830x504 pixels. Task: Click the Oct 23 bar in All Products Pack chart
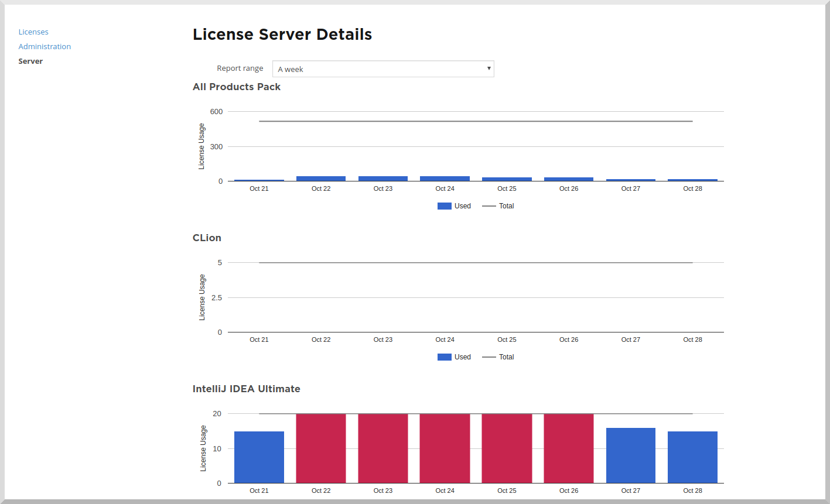coord(383,179)
